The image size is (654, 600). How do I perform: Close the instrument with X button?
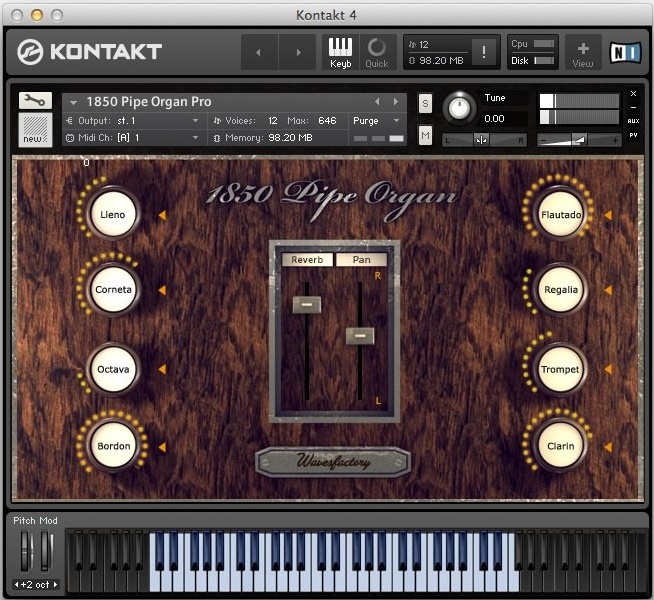633,93
